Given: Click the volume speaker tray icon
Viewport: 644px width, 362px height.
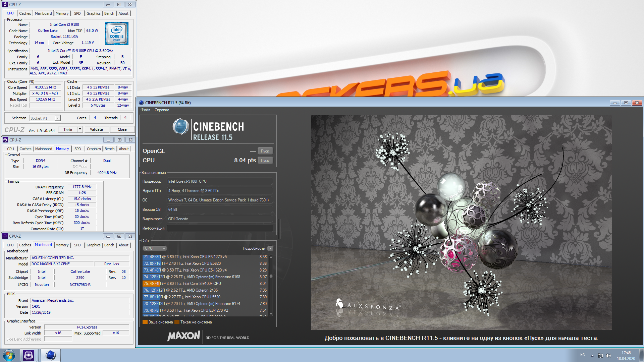Looking at the screenshot, I should (608, 355).
